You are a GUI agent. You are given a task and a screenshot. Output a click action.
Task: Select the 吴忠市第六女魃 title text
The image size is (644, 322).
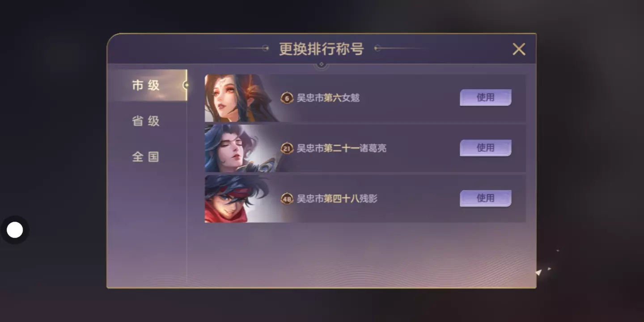328,98
